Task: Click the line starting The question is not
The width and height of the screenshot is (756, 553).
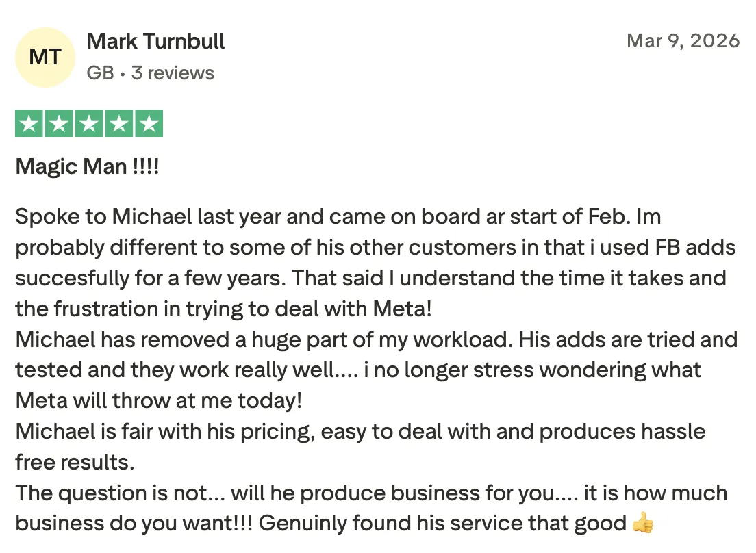Action: 371,493
